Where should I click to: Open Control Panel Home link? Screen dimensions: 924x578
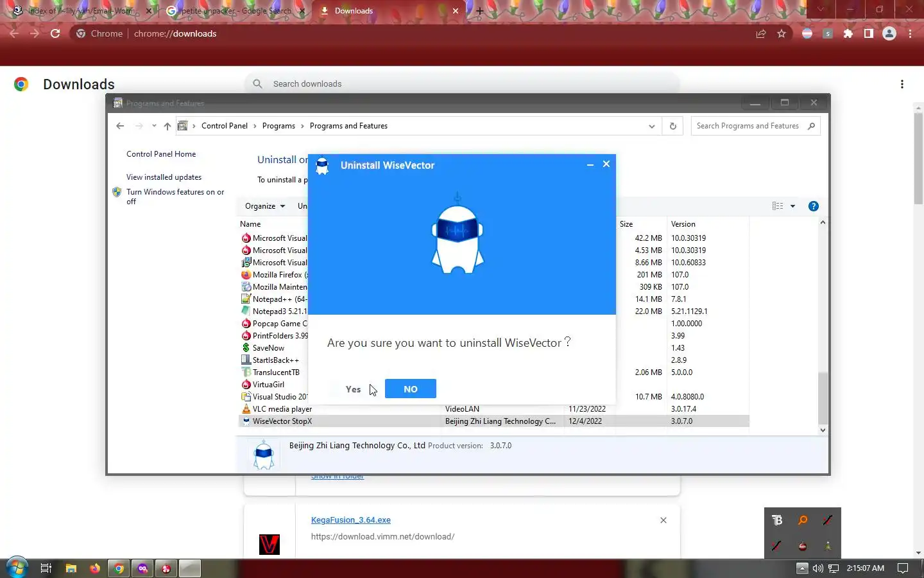(x=161, y=154)
